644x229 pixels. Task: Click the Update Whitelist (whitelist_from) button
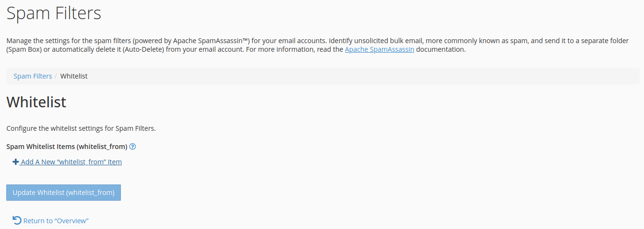[63, 193]
